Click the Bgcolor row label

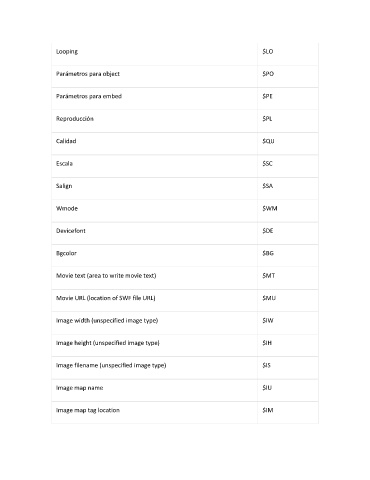(x=66, y=253)
